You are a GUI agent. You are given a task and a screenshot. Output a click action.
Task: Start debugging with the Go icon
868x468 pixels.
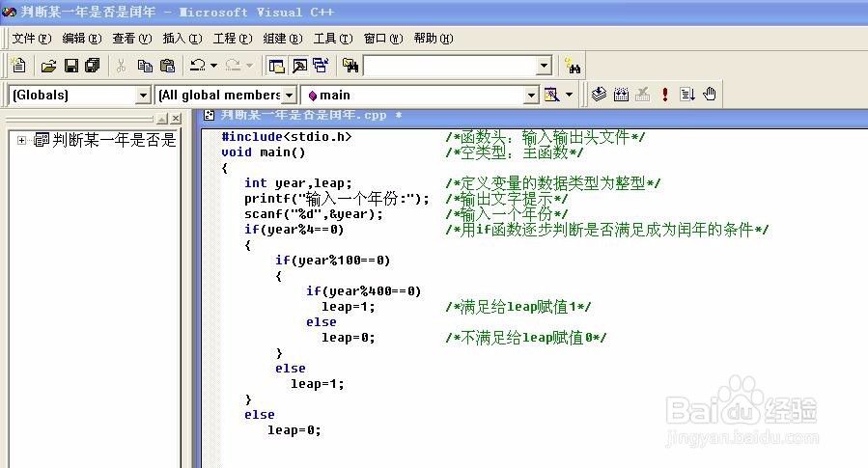coord(687,95)
